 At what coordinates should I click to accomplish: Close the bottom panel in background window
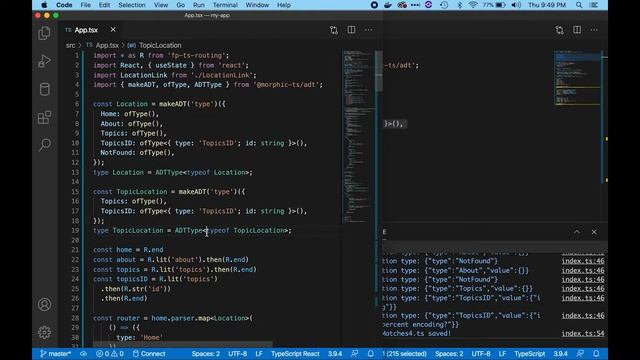pos(594,232)
